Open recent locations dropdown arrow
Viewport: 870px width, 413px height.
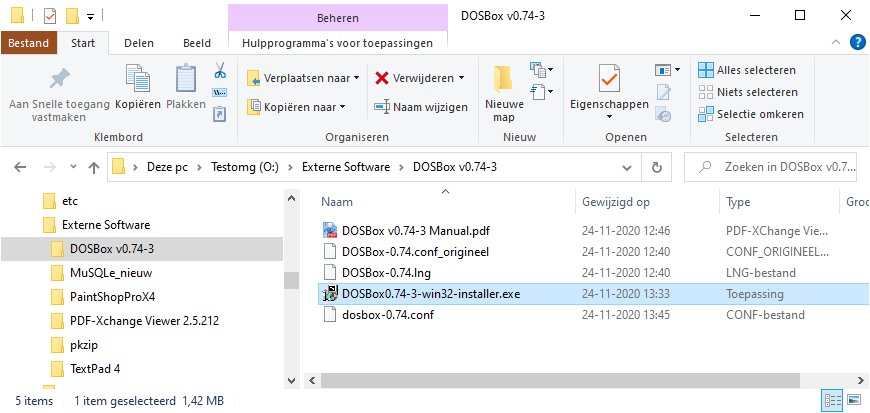tap(74, 167)
